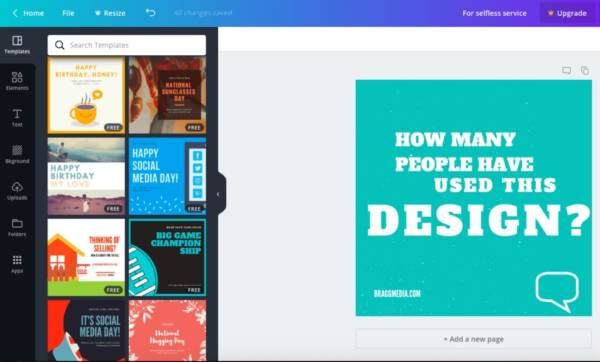Screen dimensions: 600x362
Task: Click Add a new page
Action: pyautogui.click(x=474, y=339)
